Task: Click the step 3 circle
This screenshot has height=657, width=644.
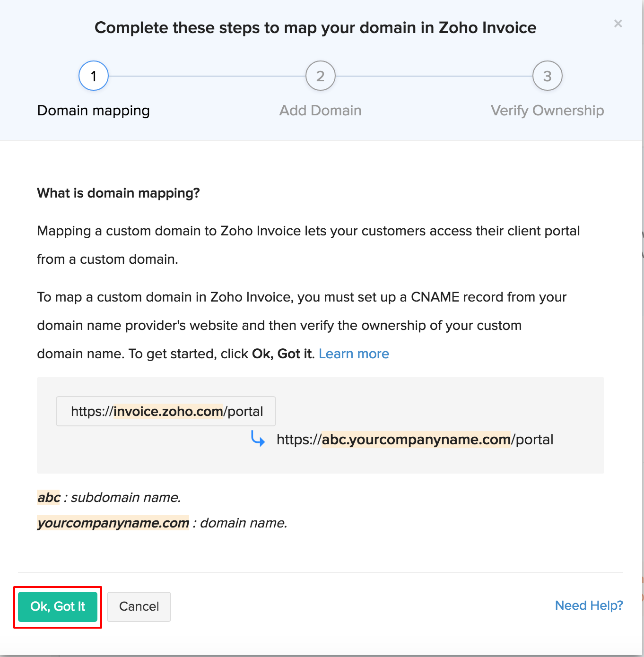Action: point(547,76)
